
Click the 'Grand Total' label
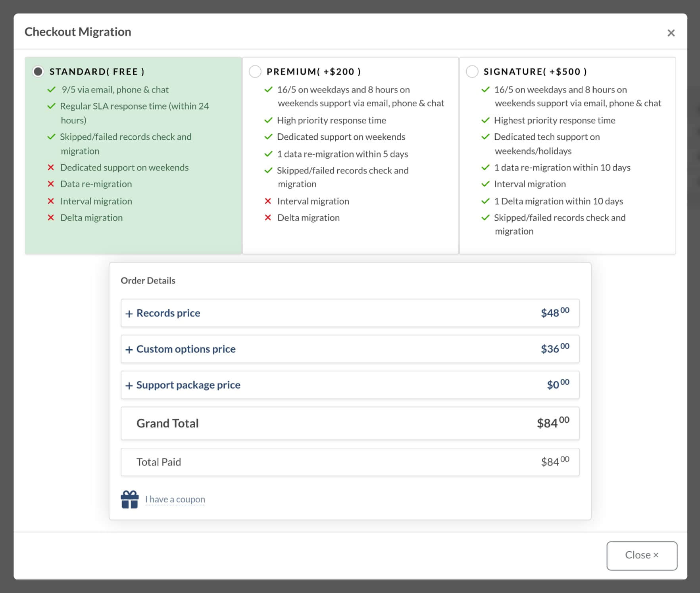[167, 424]
